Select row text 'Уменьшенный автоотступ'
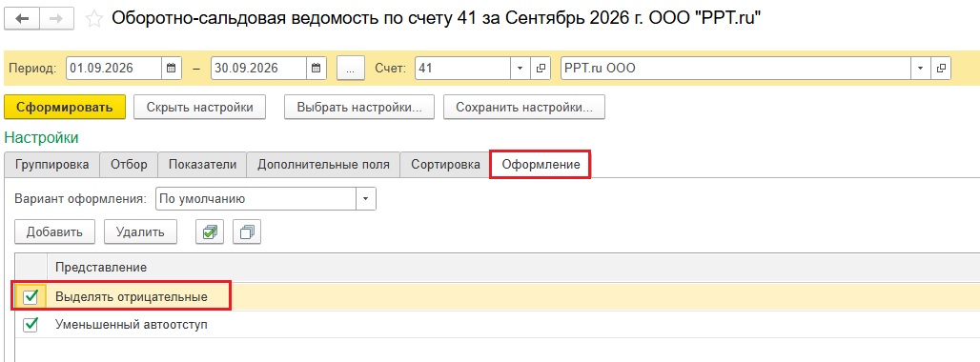Viewport: 980px width, 362px height. 132,325
